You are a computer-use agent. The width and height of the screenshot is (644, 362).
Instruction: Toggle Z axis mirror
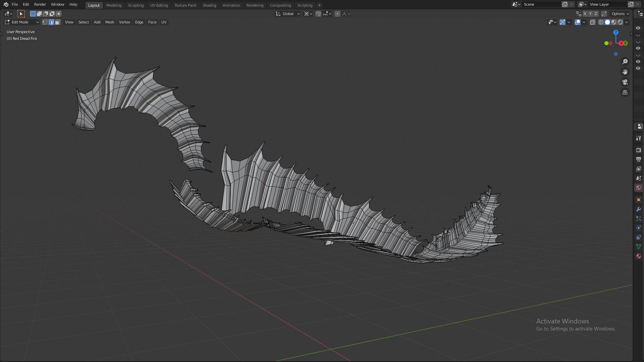pyautogui.click(x=596, y=14)
